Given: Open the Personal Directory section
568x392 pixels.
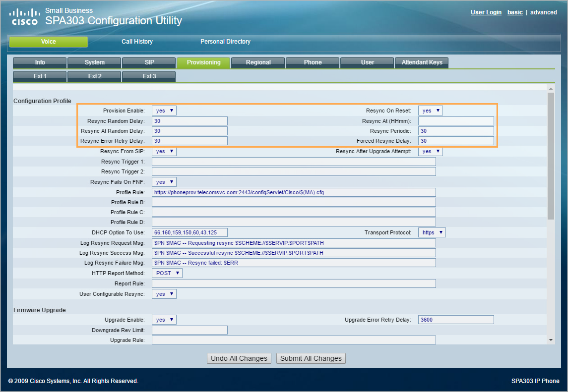Looking at the screenshot, I should (225, 42).
